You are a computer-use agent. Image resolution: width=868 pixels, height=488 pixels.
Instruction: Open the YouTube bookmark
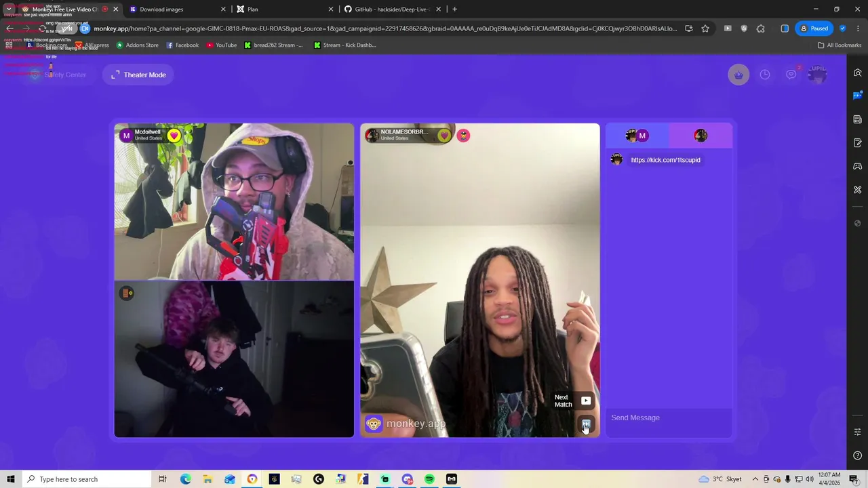tap(222, 45)
